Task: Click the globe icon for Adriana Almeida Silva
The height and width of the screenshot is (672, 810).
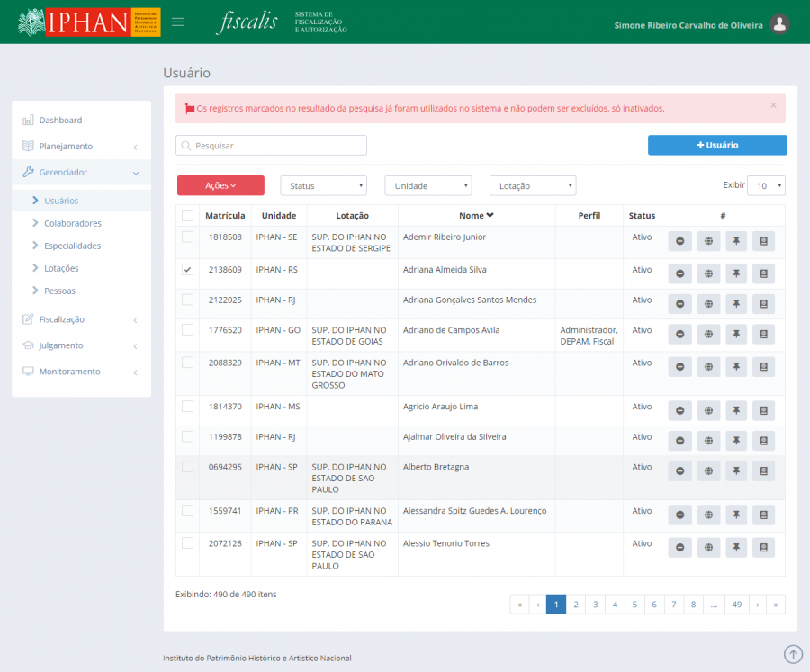Action: 708,273
